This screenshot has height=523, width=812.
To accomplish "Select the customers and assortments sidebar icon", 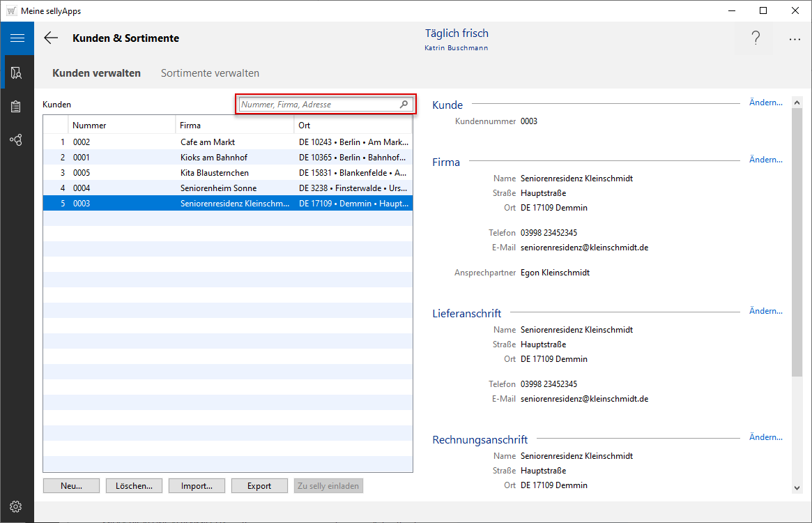I will click(17, 73).
